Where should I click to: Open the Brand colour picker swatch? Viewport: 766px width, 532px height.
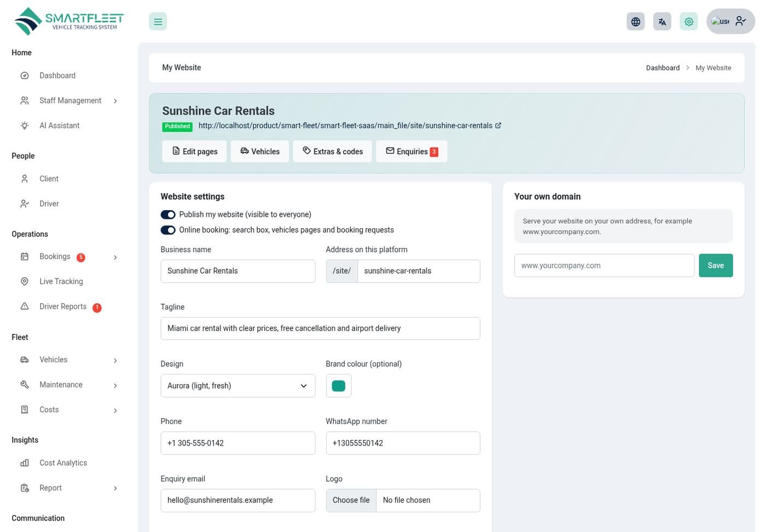(x=339, y=386)
